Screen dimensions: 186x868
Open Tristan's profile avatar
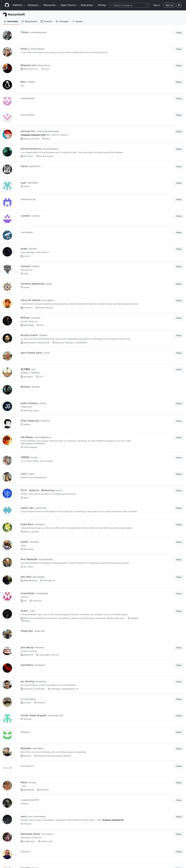7,35
